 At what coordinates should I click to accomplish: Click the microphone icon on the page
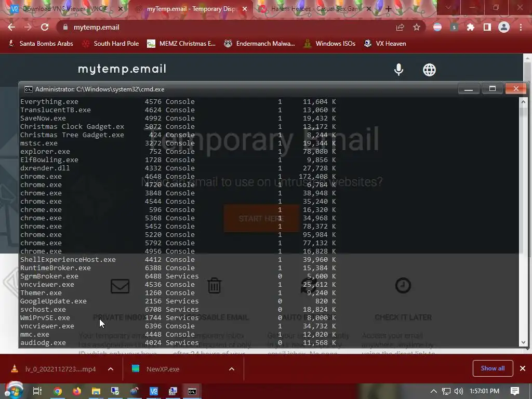click(398, 70)
